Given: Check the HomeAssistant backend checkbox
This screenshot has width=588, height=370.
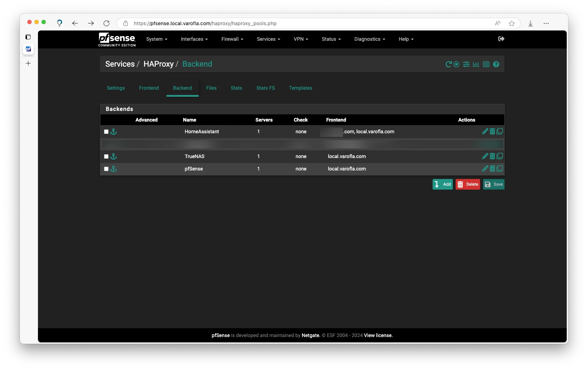Looking at the screenshot, I should 106,132.
